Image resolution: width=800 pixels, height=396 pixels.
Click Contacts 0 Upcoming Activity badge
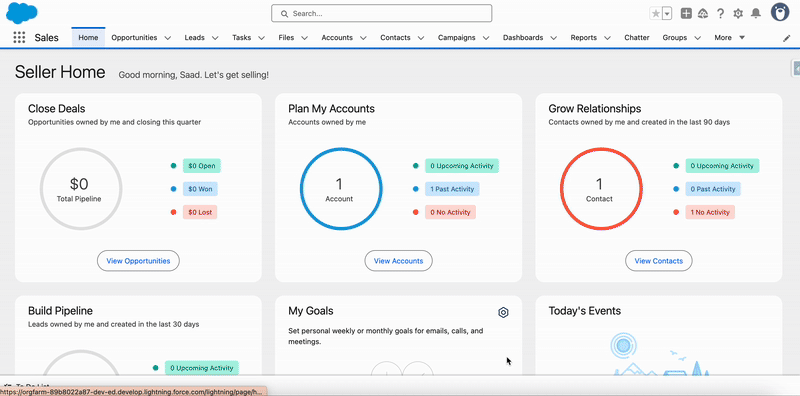click(722, 166)
